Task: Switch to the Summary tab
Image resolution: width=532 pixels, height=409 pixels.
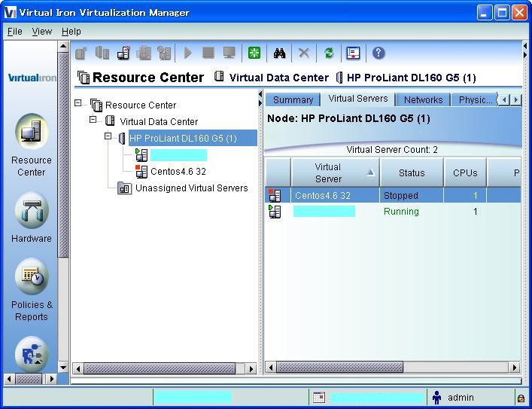Action: tap(293, 100)
